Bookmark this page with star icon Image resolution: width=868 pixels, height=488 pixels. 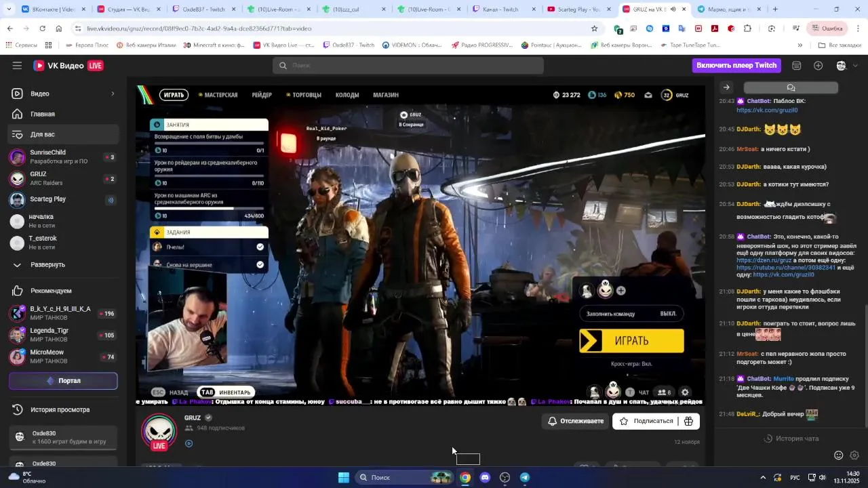(594, 28)
